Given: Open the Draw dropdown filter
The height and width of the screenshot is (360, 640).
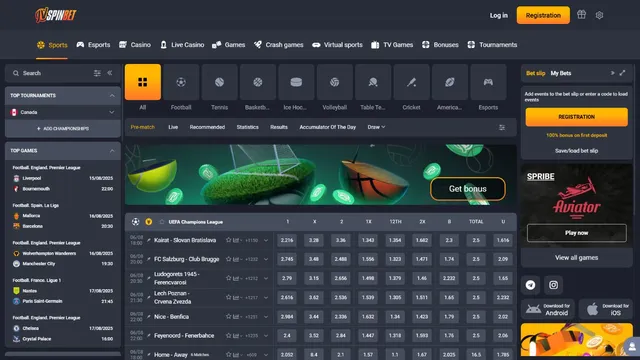Looking at the screenshot, I should [x=376, y=127].
